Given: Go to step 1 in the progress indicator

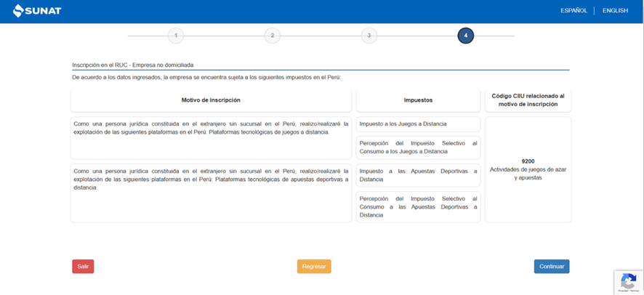Looking at the screenshot, I should tap(175, 36).
